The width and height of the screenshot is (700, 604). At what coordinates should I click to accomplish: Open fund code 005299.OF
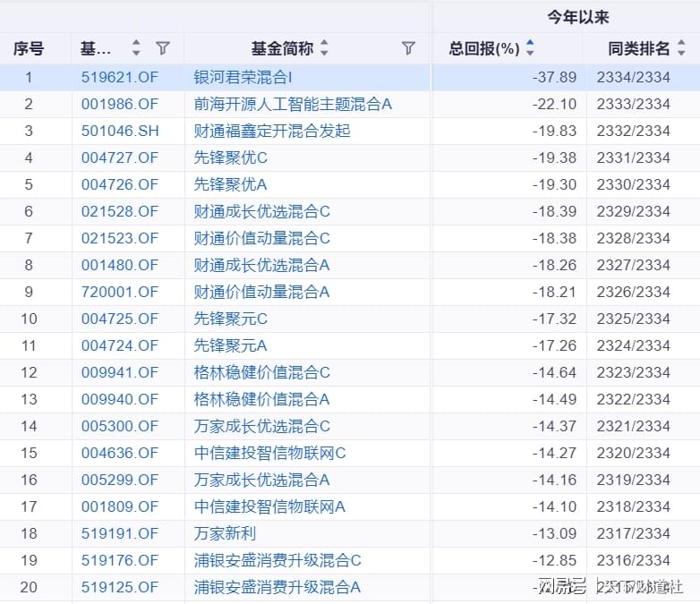click(120, 480)
